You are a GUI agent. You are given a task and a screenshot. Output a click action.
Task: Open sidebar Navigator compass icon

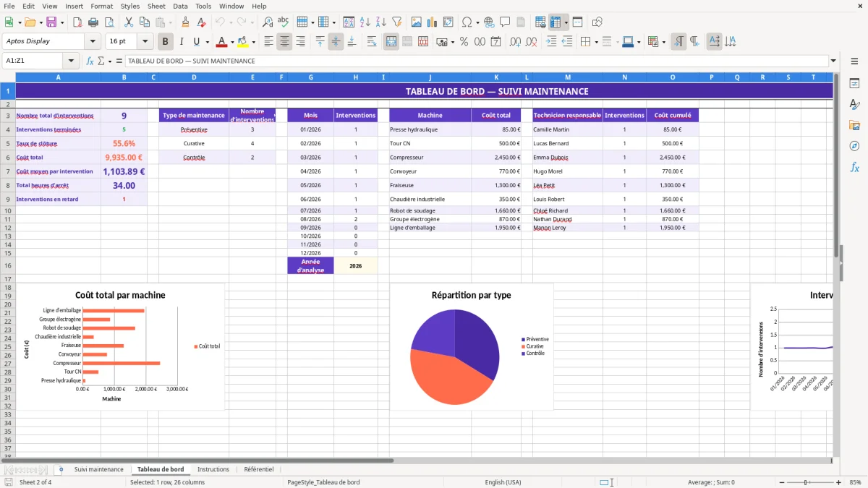coord(854,146)
